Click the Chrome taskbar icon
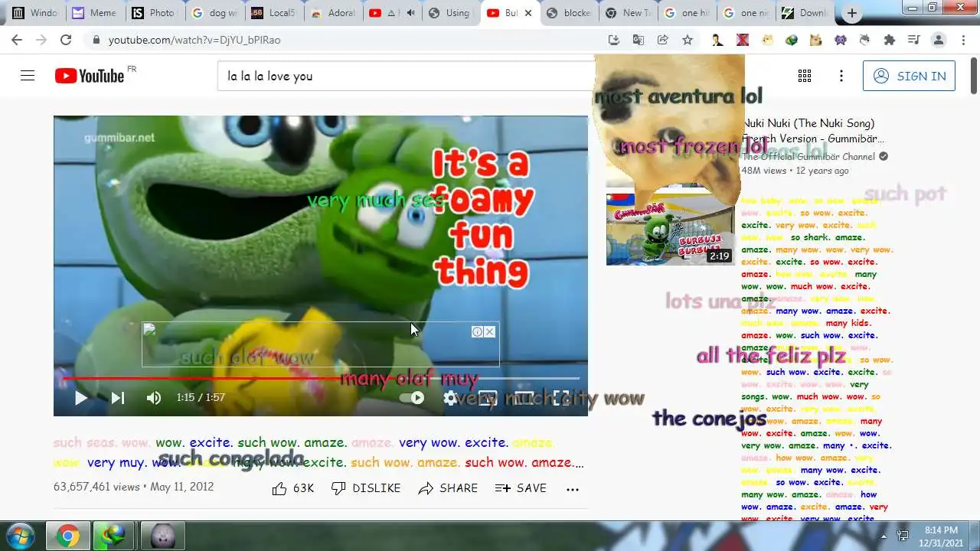980x551 pixels. click(x=67, y=536)
